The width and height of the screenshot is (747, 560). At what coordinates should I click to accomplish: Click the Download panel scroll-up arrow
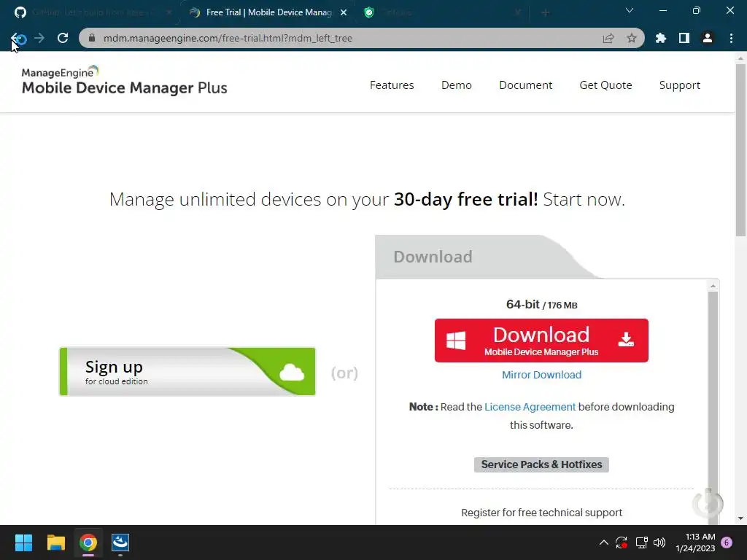click(713, 286)
